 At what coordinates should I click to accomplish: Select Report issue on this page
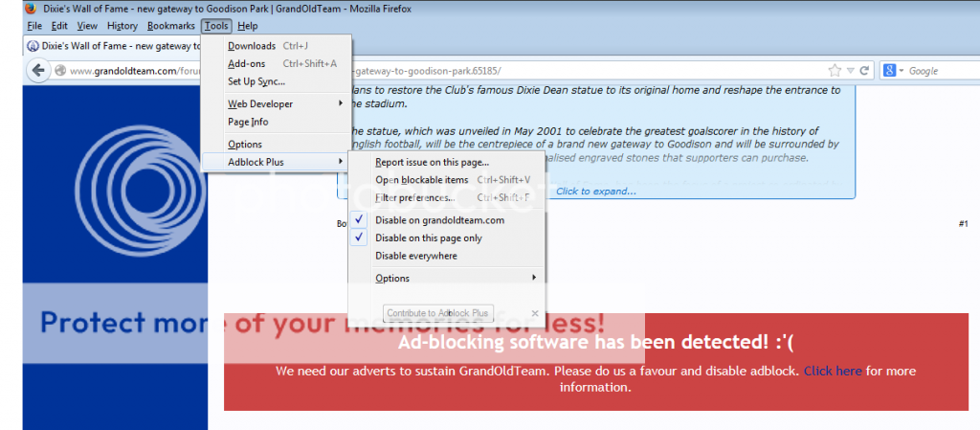(x=446, y=163)
